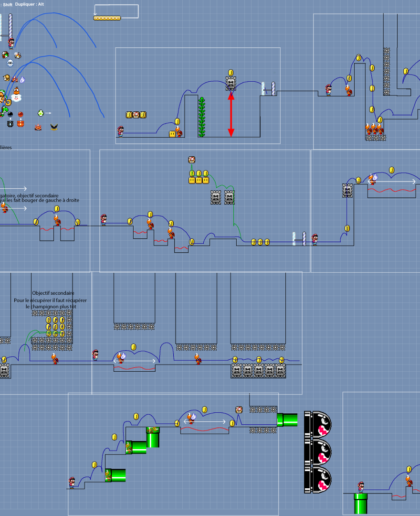Select the middle Banzai Bill
This screenshot has width=420, height=516.
(318, 452)
